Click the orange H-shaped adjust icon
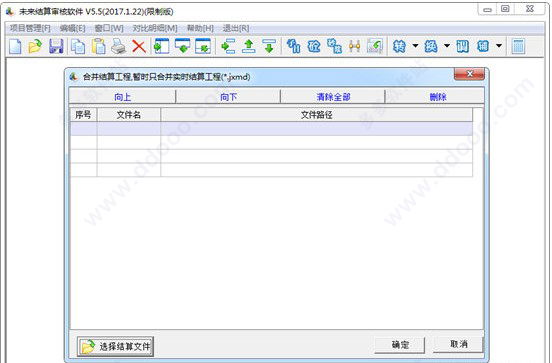This screenshot has width=552, height=363. [x=355, y=46]
